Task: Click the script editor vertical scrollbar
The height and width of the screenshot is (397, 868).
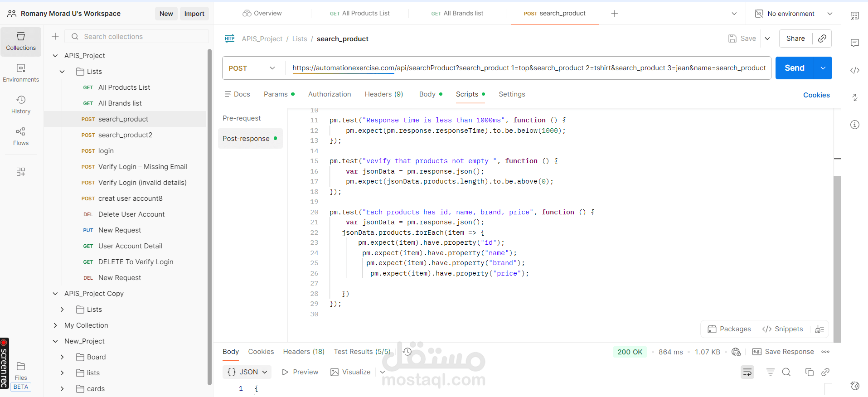Action: click(837, 258)
